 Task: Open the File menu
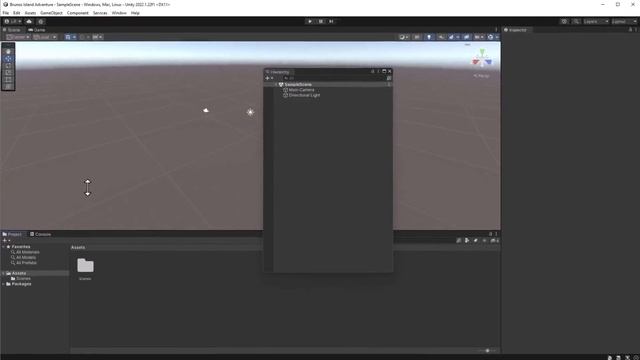(6, 13)
